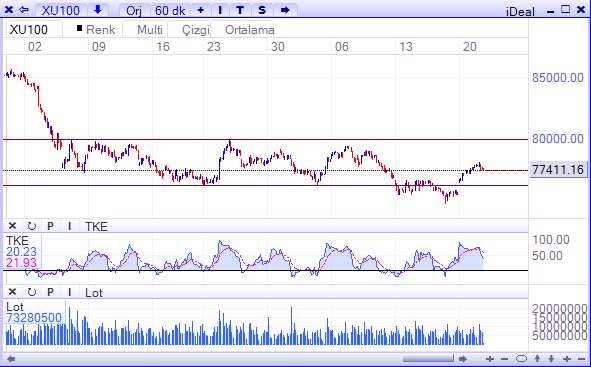The image size is (591, 367).
Task: Maximize the iDeal chart window
Action: pyautogui.click(x=565, y=9)
